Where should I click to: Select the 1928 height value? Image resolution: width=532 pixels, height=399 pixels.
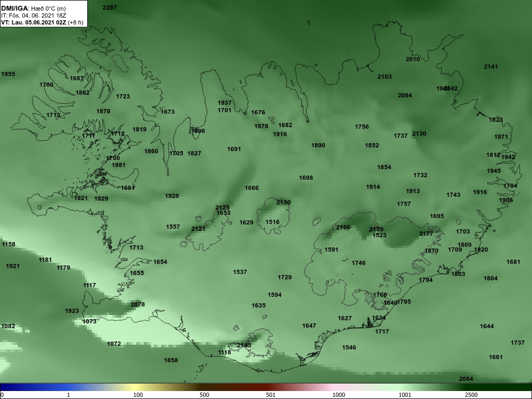click(172, 196)
